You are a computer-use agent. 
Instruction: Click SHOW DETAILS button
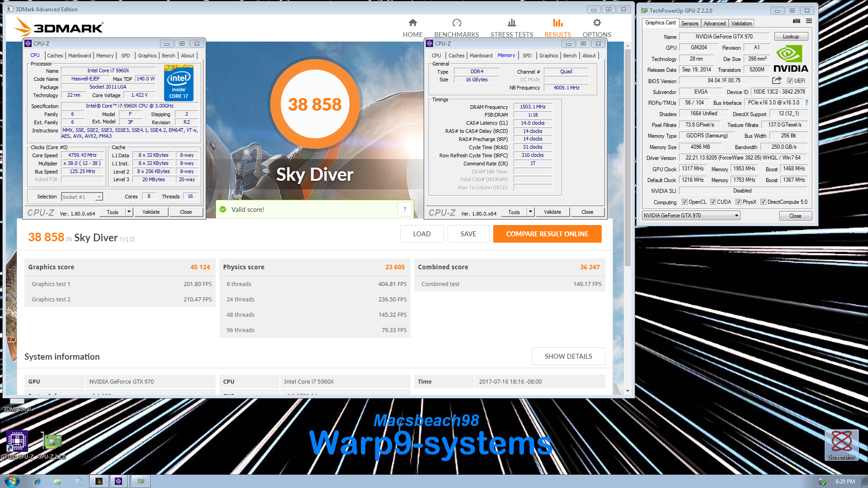click(x=568, y=356)
